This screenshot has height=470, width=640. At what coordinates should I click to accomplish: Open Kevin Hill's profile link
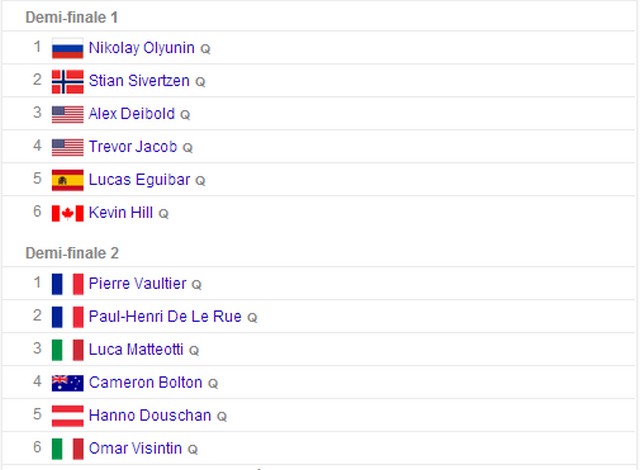pos(121,213)
